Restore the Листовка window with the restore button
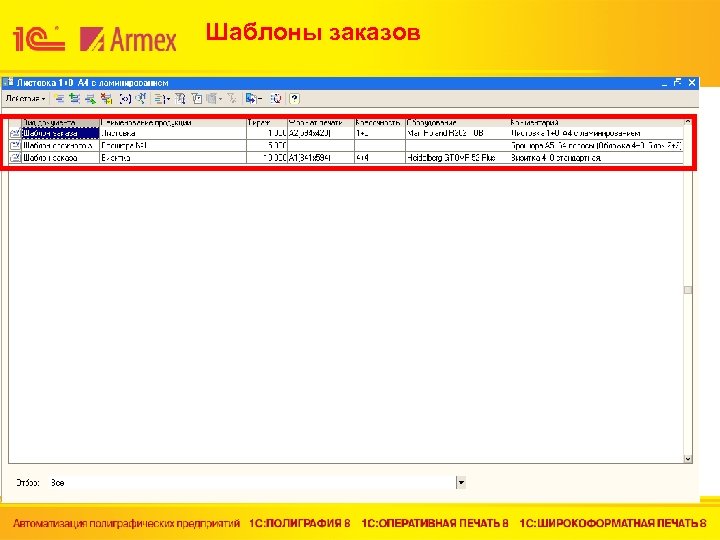The width and height of the screenshot is (720, 540). (x=677, y=83)
